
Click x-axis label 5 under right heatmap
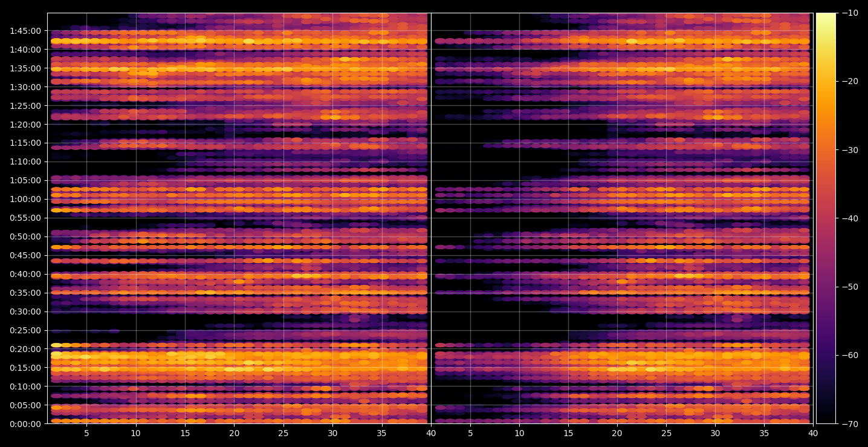(470, 433)
